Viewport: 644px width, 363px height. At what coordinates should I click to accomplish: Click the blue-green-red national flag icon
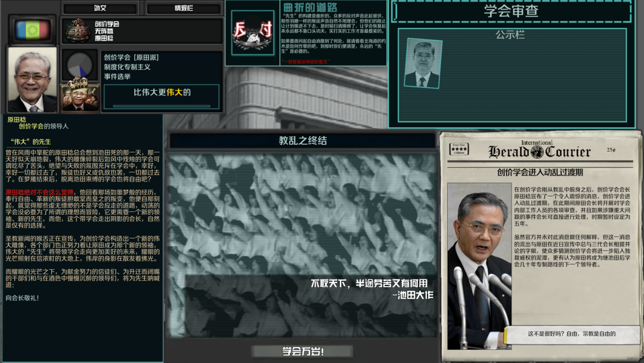click(32, 30)
